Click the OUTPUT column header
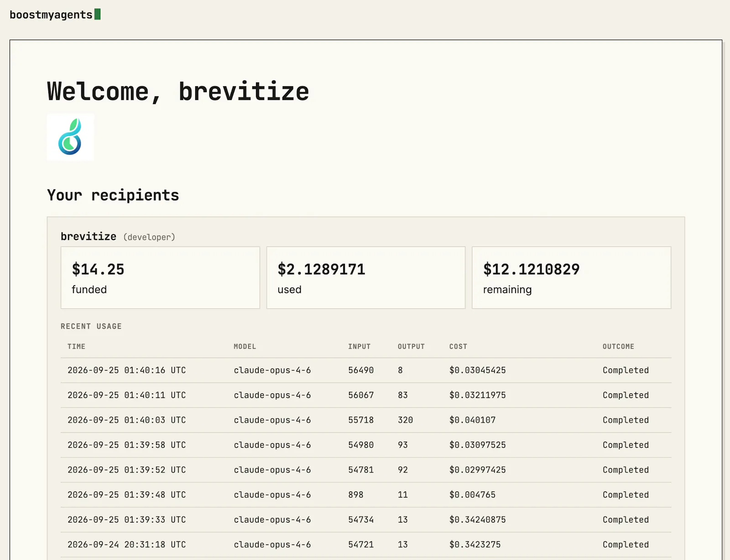Image resolution: width=730 pixels, height=560 pixels. (411, 346)
